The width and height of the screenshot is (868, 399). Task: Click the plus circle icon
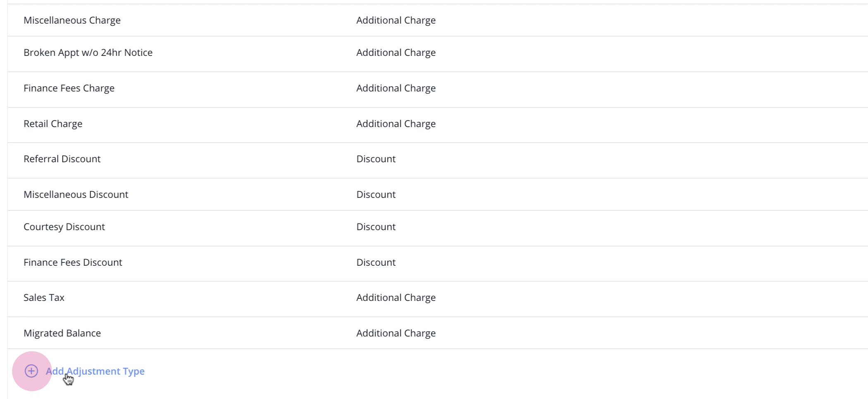31,371
